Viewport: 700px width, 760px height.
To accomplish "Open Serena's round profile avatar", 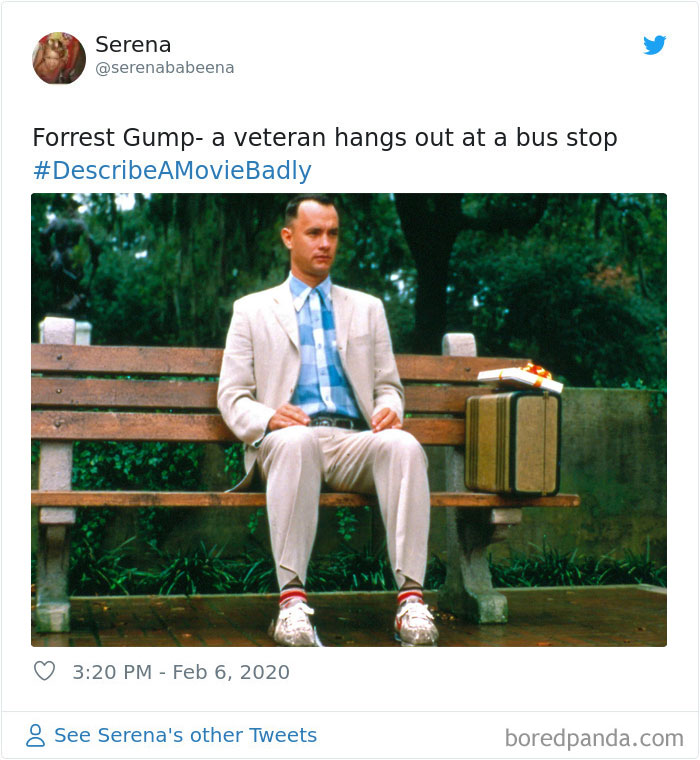I will tap(59, 58).
